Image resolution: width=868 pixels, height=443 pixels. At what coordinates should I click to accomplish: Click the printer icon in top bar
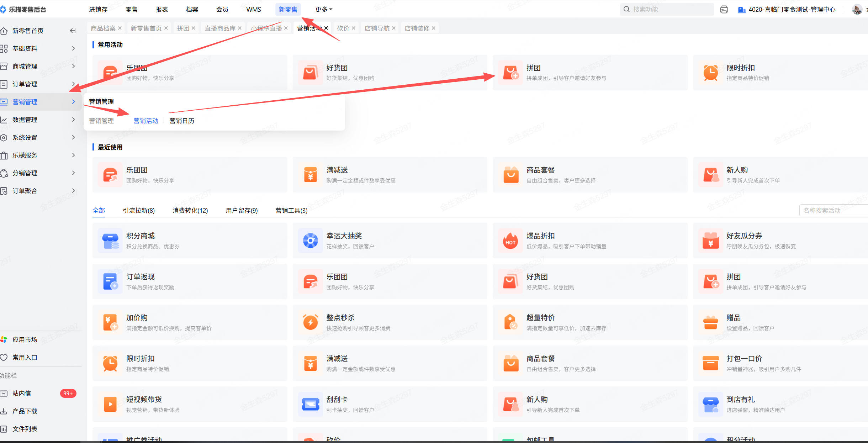click(x=724, y=10)
